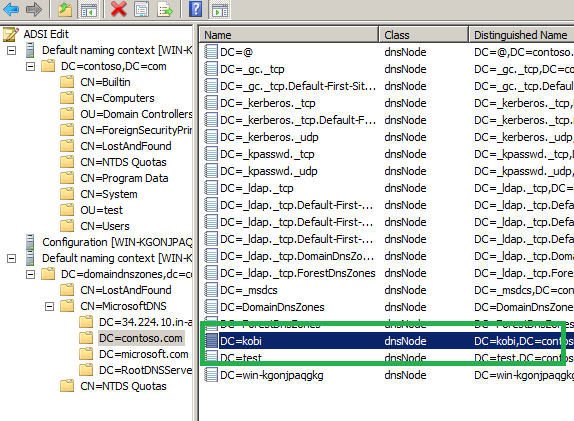Select OU=Domain Controllers in tree
This screenshot has width=574, height=421.
136,114
